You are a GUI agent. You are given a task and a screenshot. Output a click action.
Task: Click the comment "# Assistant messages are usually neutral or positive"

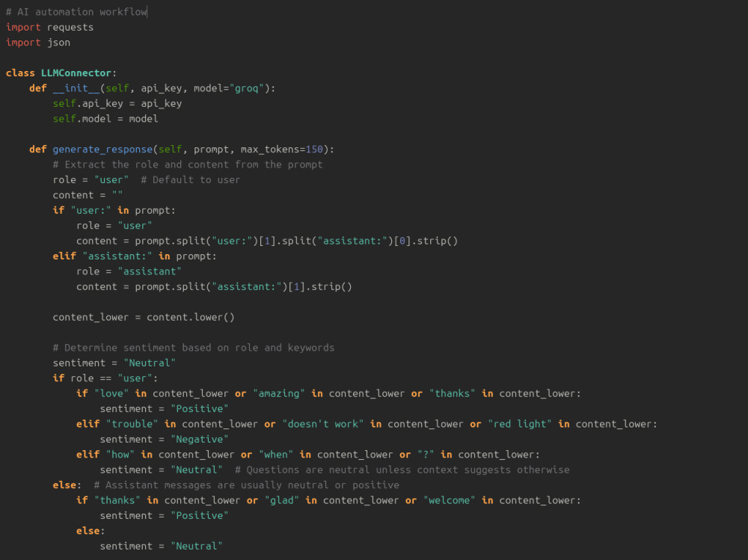coord(246,485)
